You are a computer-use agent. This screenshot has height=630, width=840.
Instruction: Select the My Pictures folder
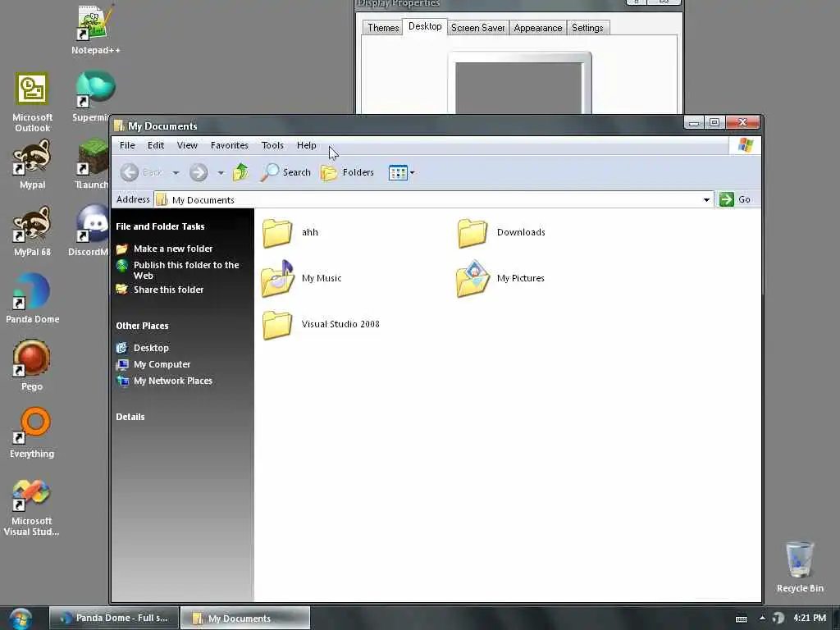[x=500, y=278]
